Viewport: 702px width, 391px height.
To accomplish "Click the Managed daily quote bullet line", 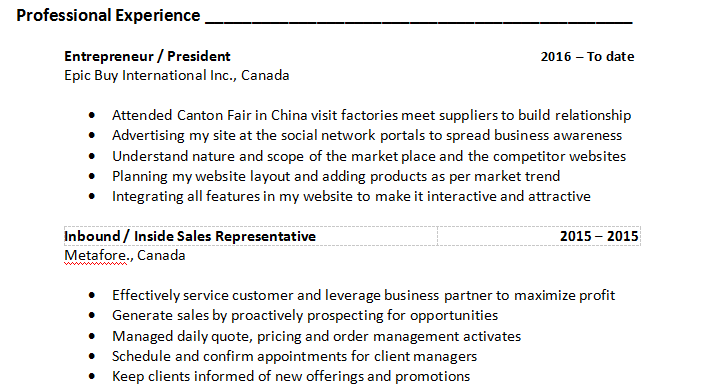I will coord(316,336).
